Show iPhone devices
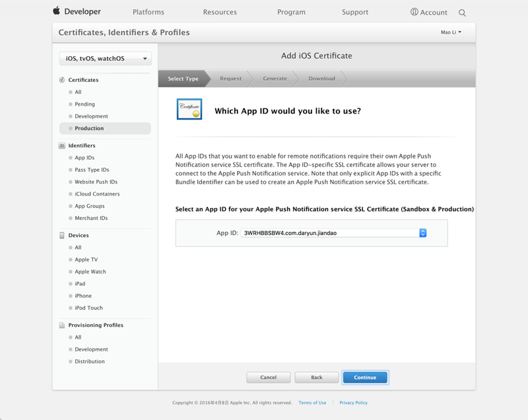 coord(83,296)
